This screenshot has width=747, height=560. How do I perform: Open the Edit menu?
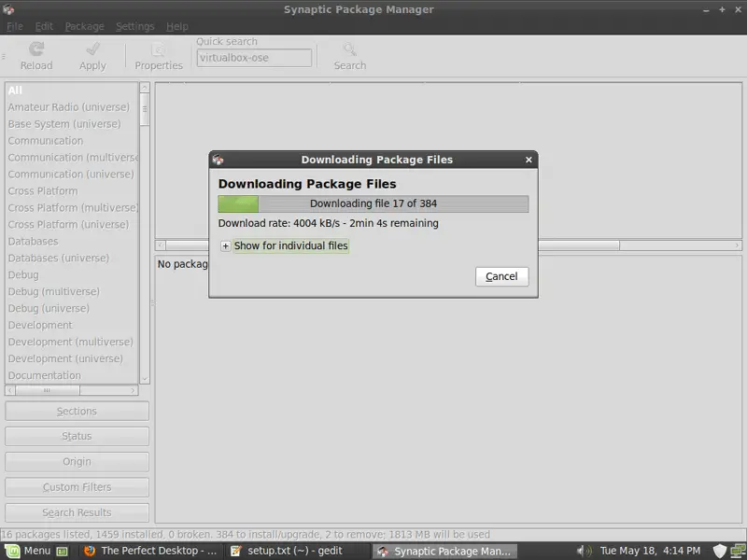click(44, 27)
